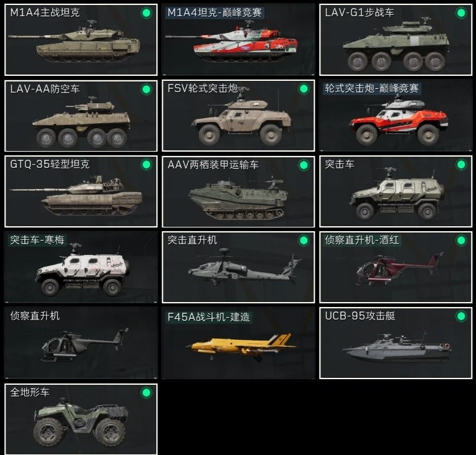Screen dimensions: 476x455
Task: Pick the AAV两栖装甲运输车 vehicle image
Action: click(x=238, y=197)
